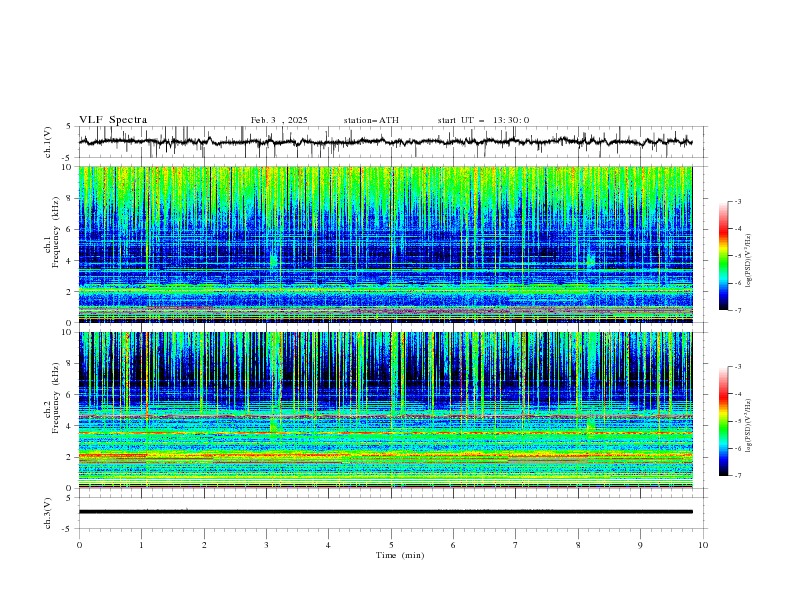Click the ch.2 spectrogram burst near minute 8
792x612 pixels.
click(x=590, y=424)
